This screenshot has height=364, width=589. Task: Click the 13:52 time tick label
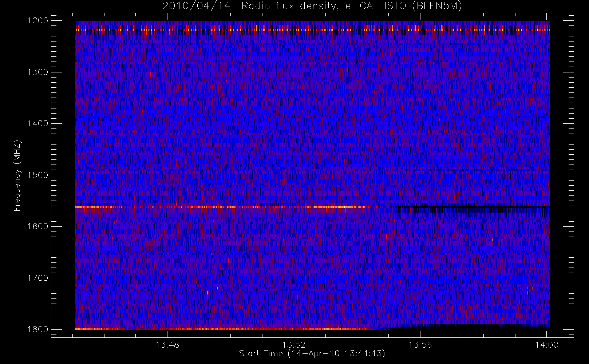pyautogui.click(x=294, y=345)
